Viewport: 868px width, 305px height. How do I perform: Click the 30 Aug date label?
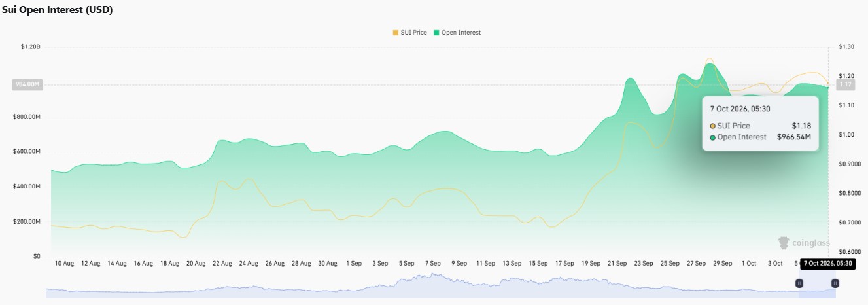pos(328,264)
